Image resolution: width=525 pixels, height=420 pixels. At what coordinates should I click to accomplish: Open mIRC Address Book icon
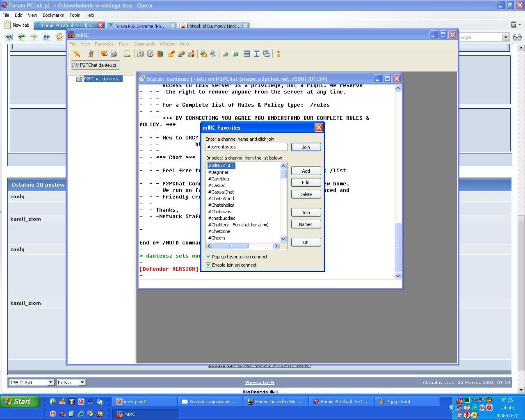click(x=140, y=54)
